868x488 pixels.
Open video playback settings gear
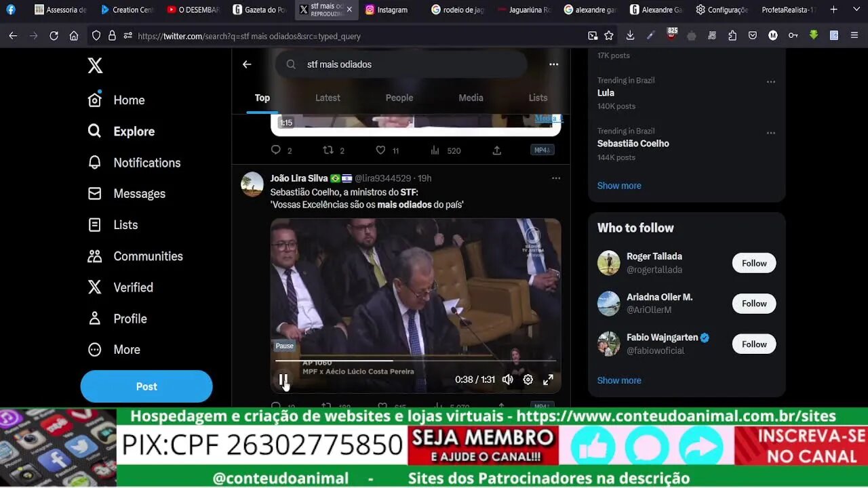(528, 380)
